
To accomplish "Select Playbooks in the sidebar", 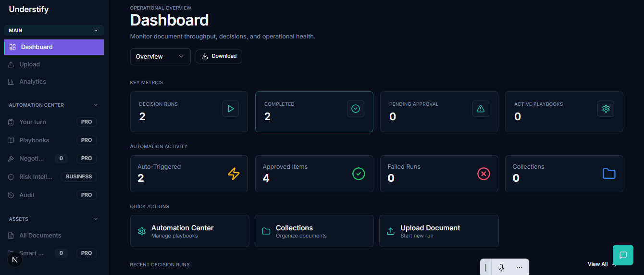I will point(54,140).
